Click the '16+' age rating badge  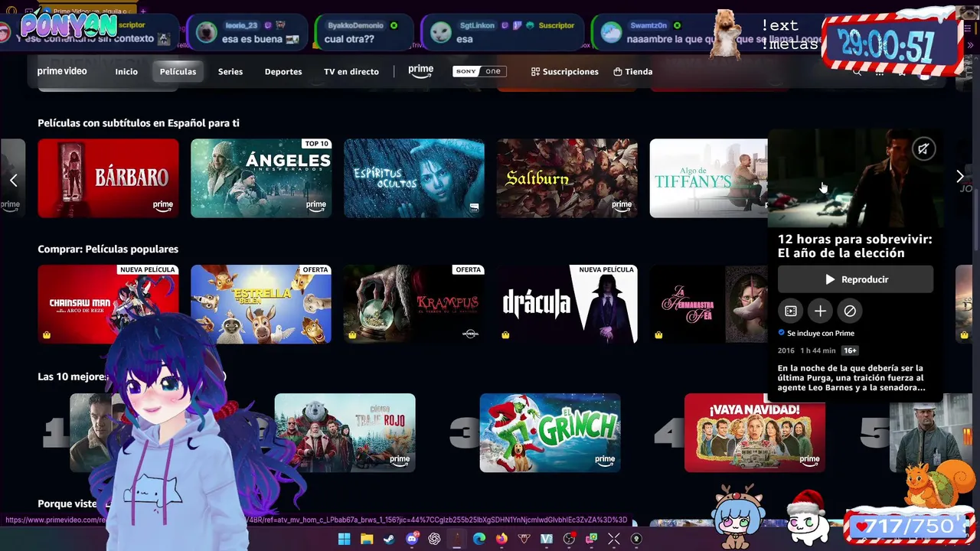click(850, 350)
